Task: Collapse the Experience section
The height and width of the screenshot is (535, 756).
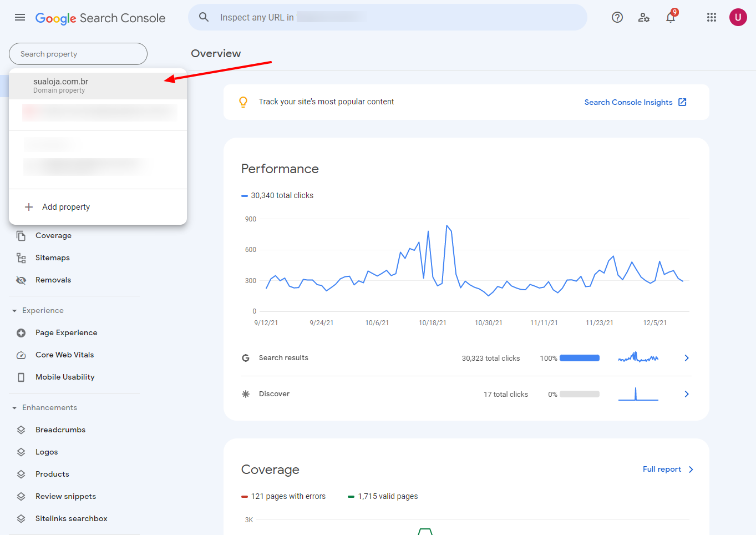Action: click(x=14, y=311)
